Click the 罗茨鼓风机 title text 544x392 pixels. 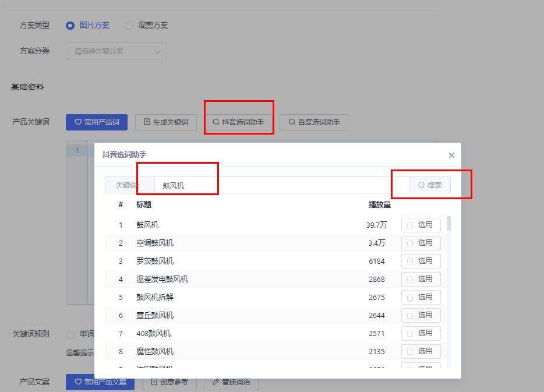coord(155,261)
